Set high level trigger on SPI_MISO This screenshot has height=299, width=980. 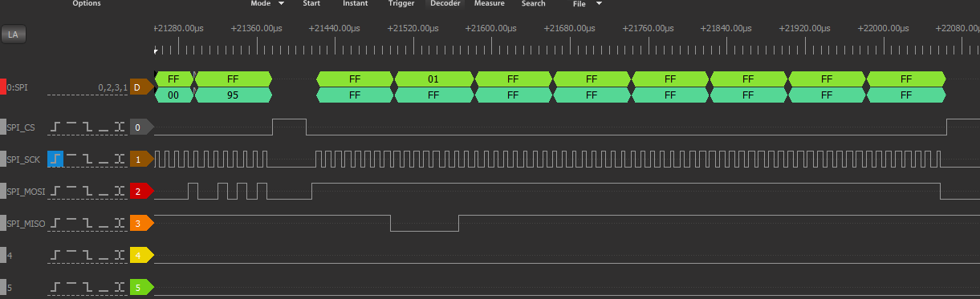click(71, 224)
